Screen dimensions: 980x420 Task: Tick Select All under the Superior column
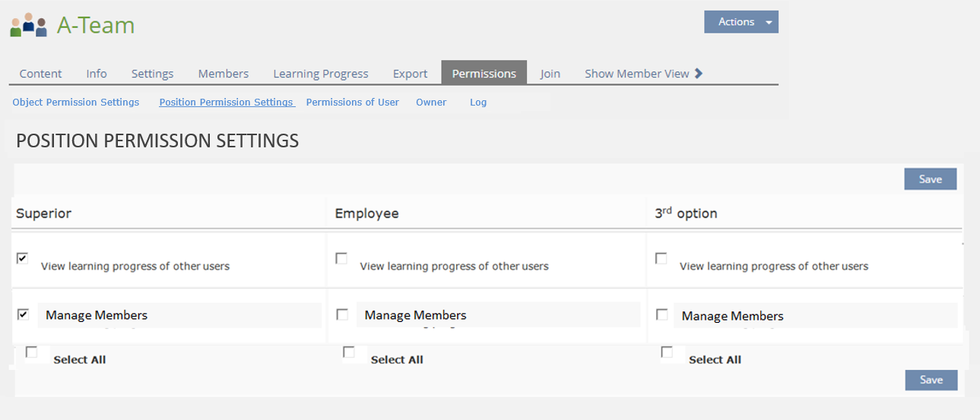coord(31,352)
